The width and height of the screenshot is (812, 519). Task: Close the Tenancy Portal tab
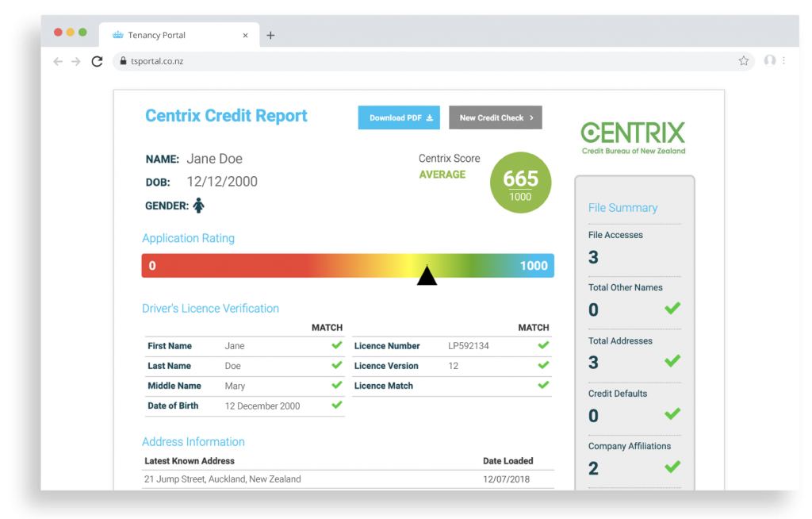[246, 35]
